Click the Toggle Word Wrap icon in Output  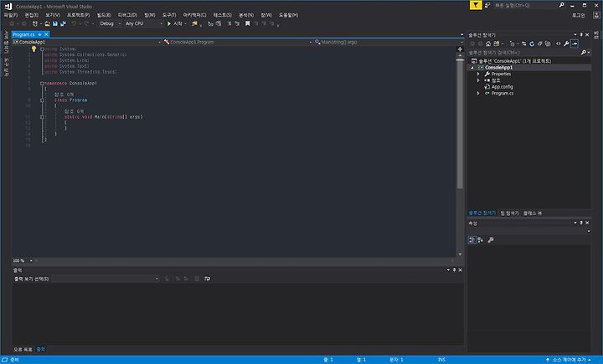point(208,279)
